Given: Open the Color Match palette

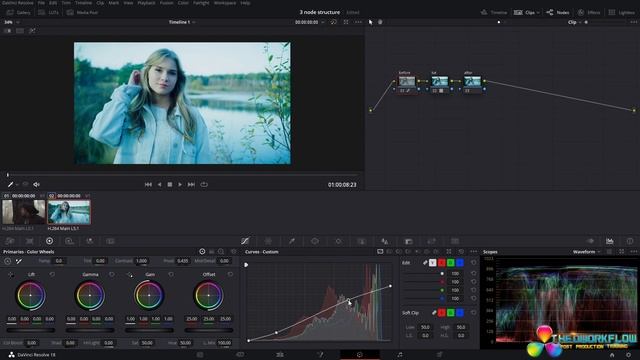Looking at the screenshot, I should [x=30, y=241].
